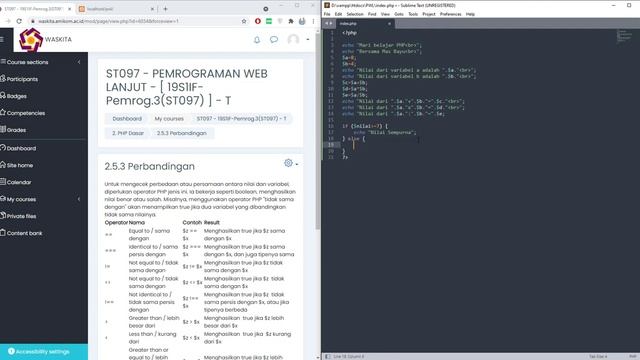Expand the My courses sidebar chevron
640x360 pixels.
coord(79,199)
